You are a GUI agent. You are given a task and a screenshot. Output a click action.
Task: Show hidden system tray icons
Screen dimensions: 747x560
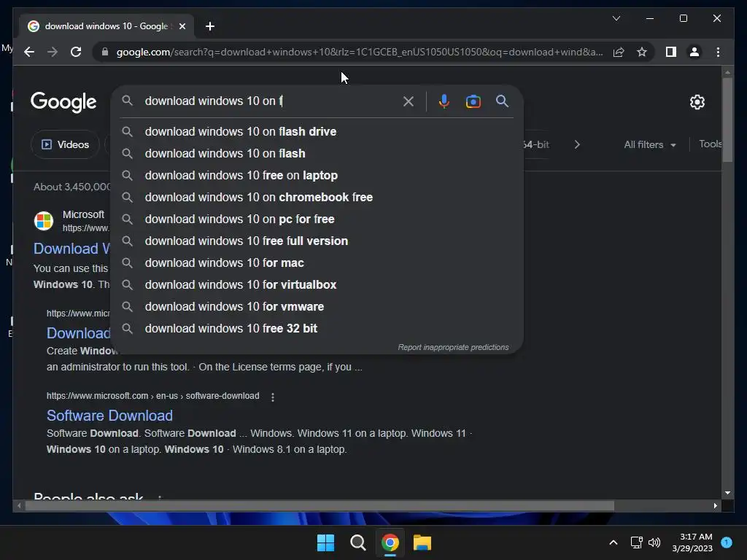click(613, 542)
